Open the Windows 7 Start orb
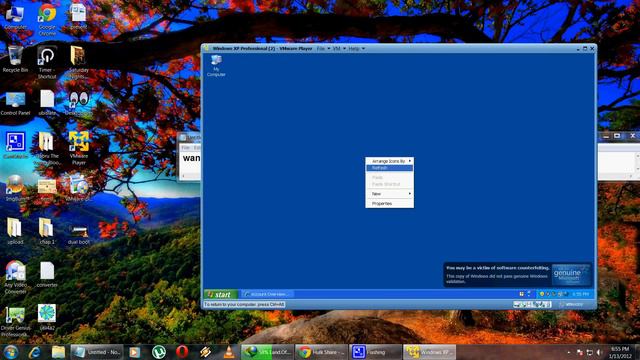Image resolution: width=640 pixels, height=360 pixels. (11, 352)
